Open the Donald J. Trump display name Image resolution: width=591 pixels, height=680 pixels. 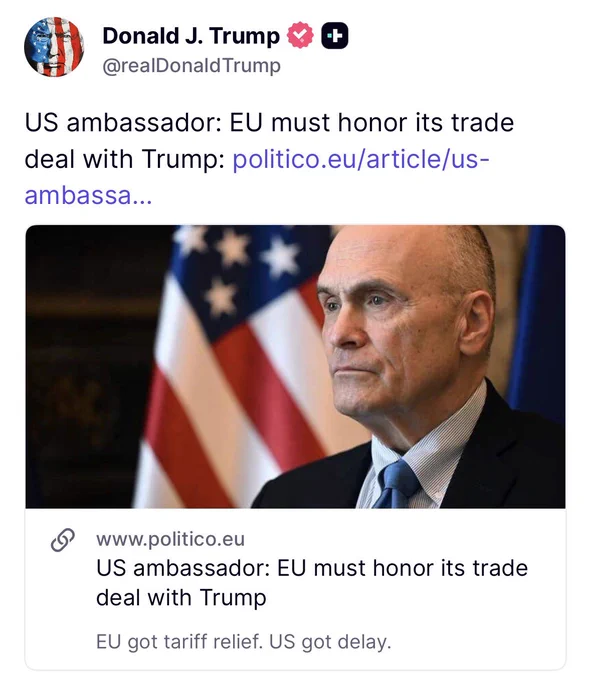191,36
